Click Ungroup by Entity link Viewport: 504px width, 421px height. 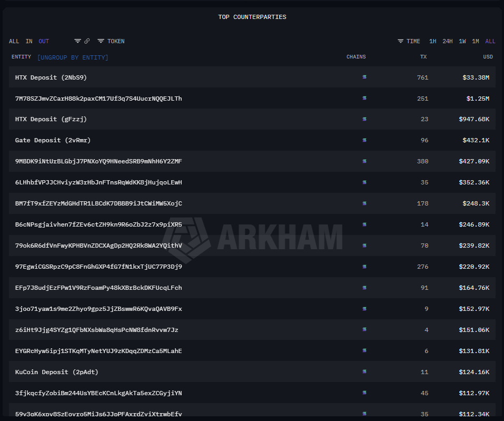coord(73,57)
